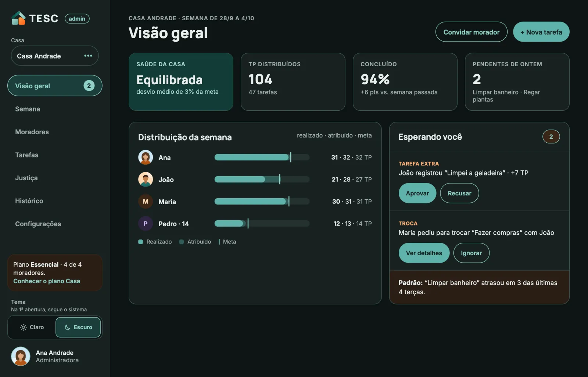Image resolution: width=588 pixels, height=377 pixels.
Task: Click Ana's avatar in distribution list
Action: click(x=146, y=157)
